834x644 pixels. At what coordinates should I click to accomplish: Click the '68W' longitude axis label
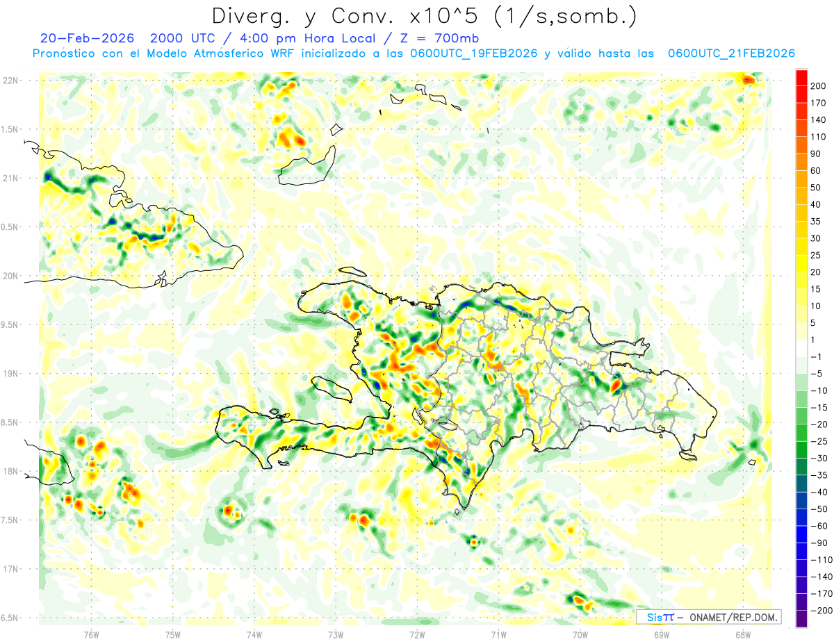coord(743,636)
